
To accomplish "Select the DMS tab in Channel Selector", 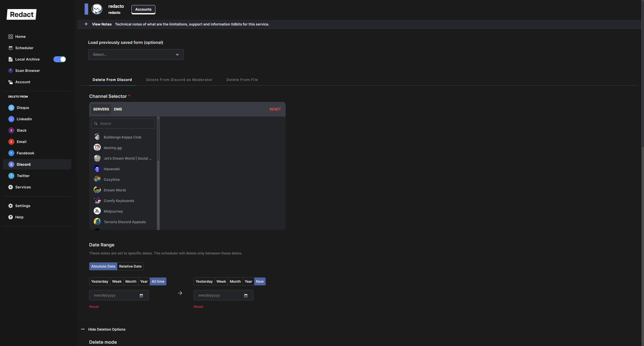I will [x=118, y=109].
